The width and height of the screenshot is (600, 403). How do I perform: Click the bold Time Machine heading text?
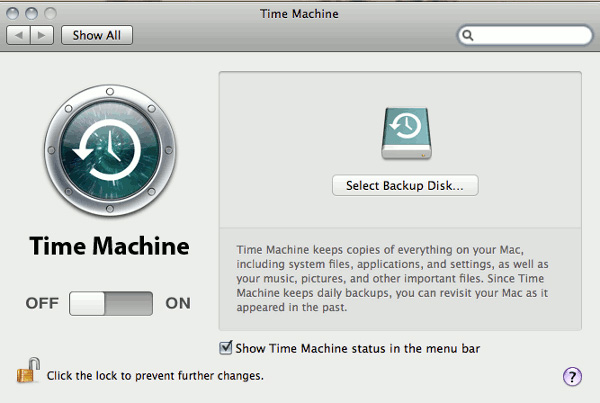tap(109, 246)
